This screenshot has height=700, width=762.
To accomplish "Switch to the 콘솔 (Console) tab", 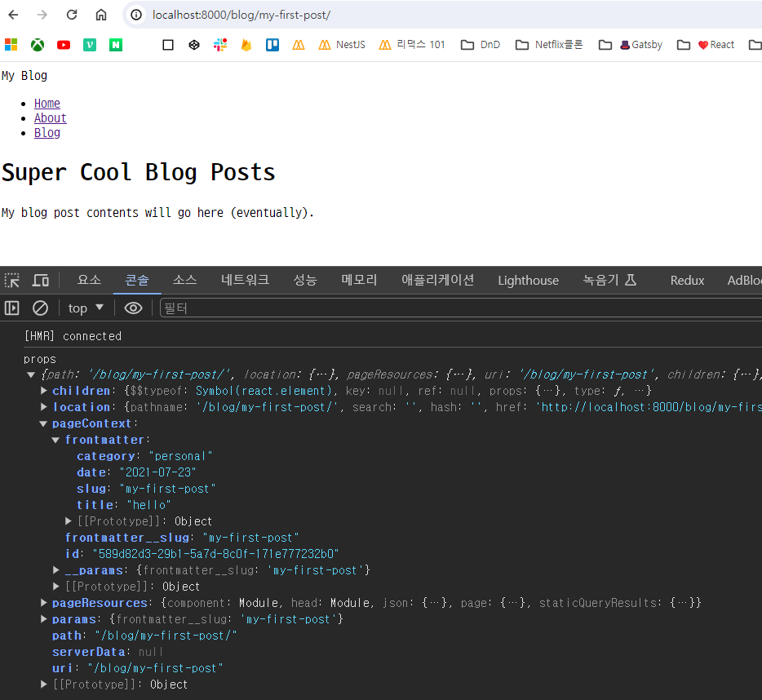I will click(137, 280).
